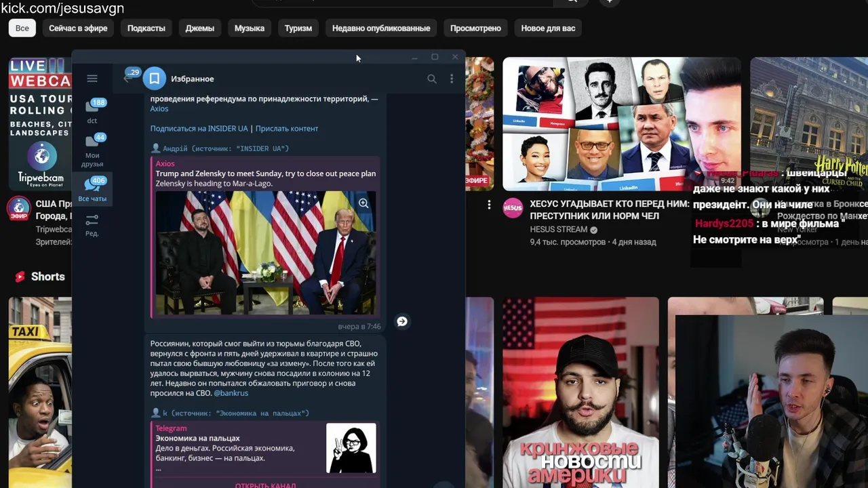The image size is (868, 488).
Task: Open the HESUS channel avatar
Action: pyautogui.click(x=513, y=208)
